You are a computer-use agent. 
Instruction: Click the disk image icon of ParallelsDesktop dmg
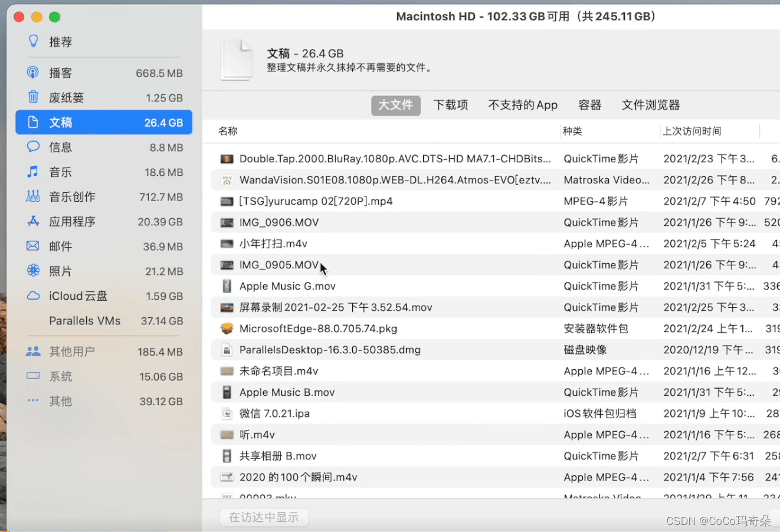(x=227, y=350)
